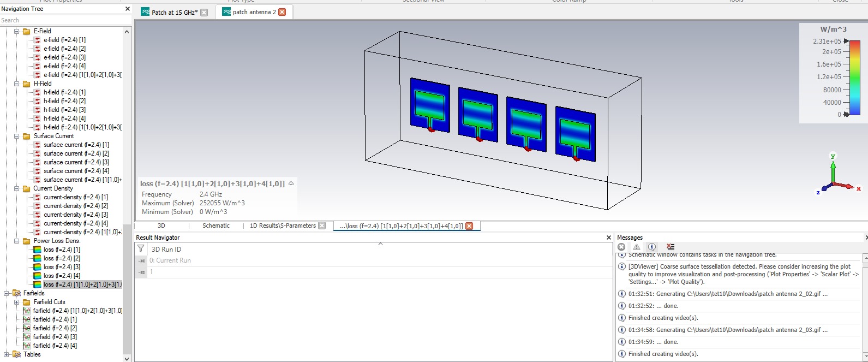Click the Result Navigator filter funnel icon
This screenshot has height=362, width=868.
click(141, 249)
